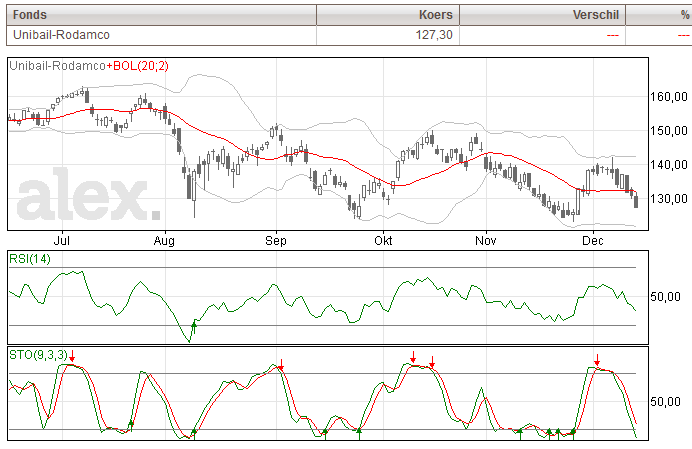This screenshot has height=449, width=692.
Task: Click the STO(9,3,3) indicator label
Action: click(38, 355)
